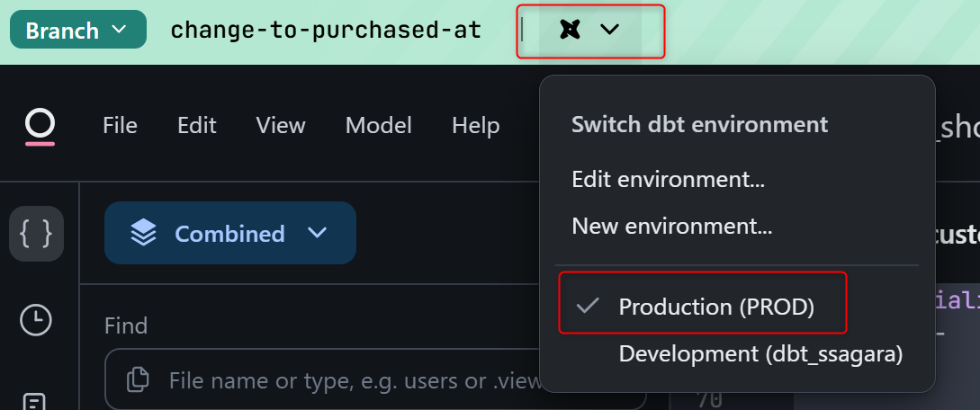Switch to Development (dbt_ssagara) environment

point(760,354)
